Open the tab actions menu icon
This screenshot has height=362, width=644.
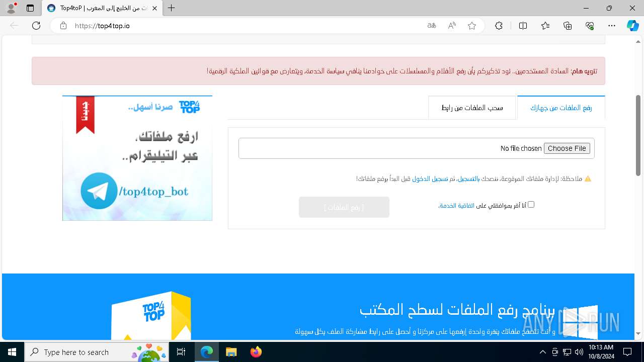point(30,8)
